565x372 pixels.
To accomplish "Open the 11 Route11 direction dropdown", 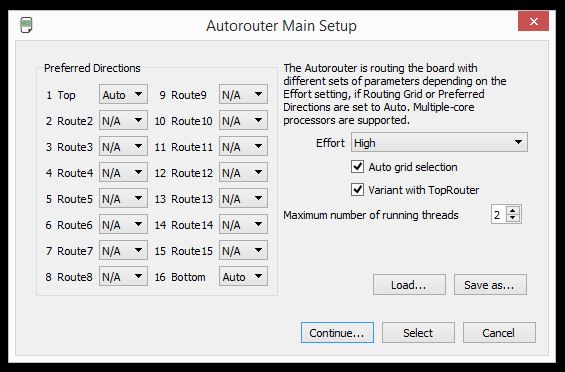I will 243,146.
